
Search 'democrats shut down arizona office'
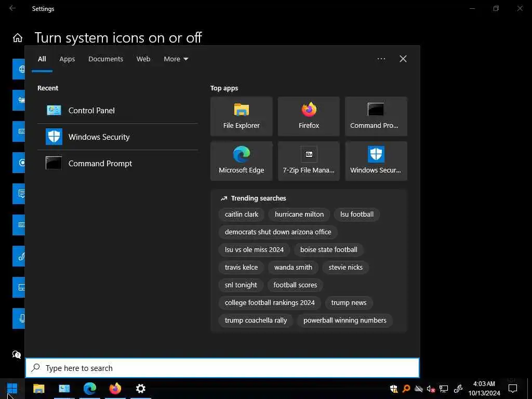pyautogui.click(x=278, y=232)
